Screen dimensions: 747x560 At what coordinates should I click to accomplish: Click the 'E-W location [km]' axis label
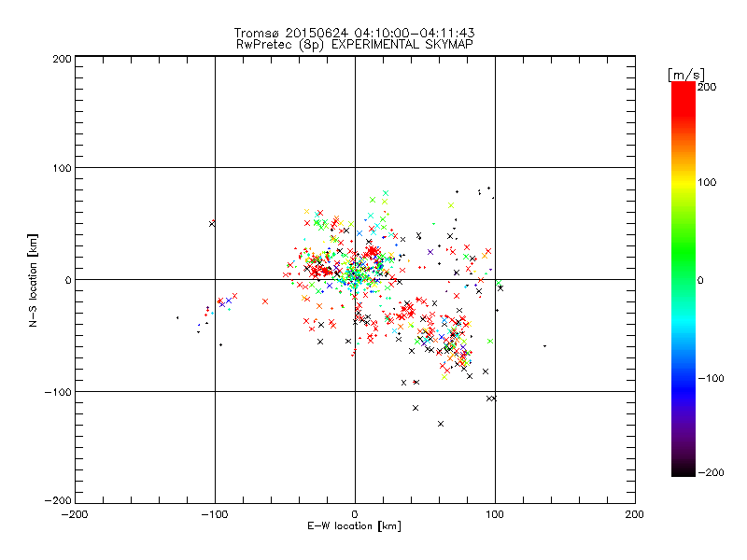click(354, 526)
